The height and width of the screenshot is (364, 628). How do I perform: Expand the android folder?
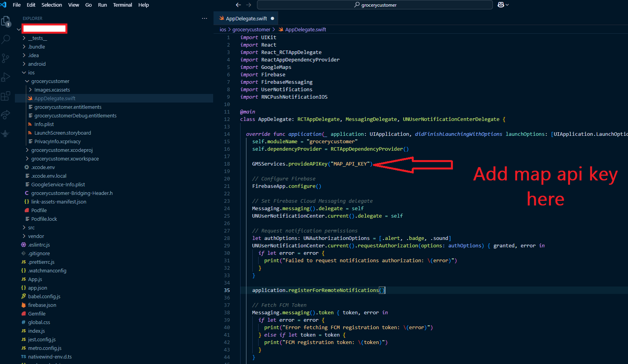tap(24, 64)
